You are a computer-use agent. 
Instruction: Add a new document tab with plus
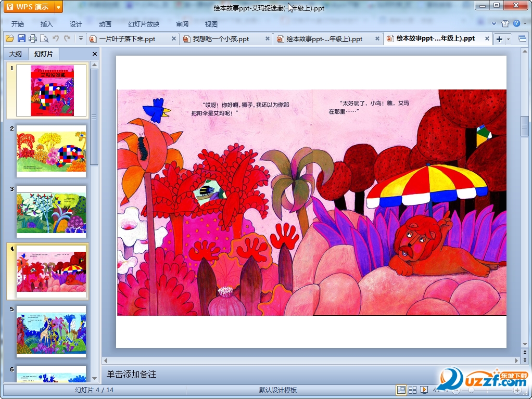click(x=499, y=39)
